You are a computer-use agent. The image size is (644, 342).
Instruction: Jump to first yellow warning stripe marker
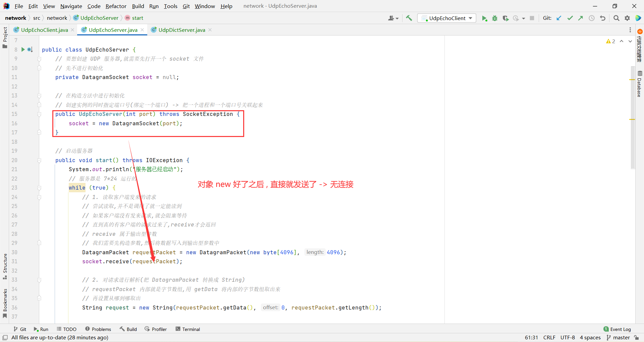[632, 80]
